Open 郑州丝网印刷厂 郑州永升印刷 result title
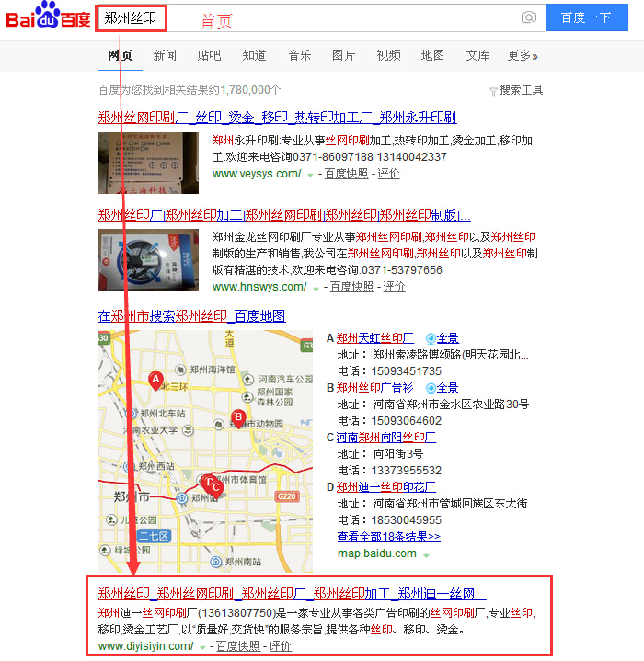Viewport: 644px width, 661px height. [x=278, y=117]
